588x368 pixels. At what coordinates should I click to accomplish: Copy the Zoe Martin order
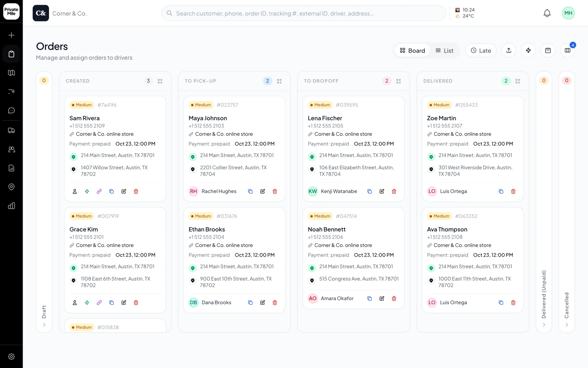coord(501,191)
